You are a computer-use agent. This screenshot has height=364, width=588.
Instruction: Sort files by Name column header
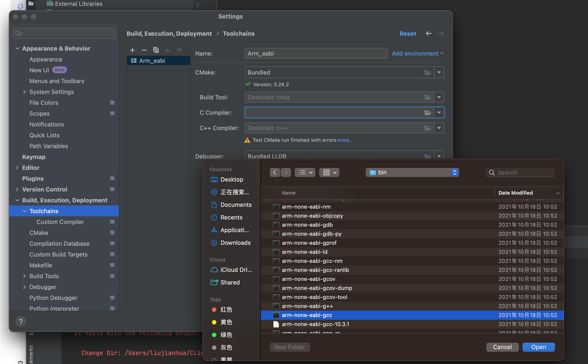[289, 193]
